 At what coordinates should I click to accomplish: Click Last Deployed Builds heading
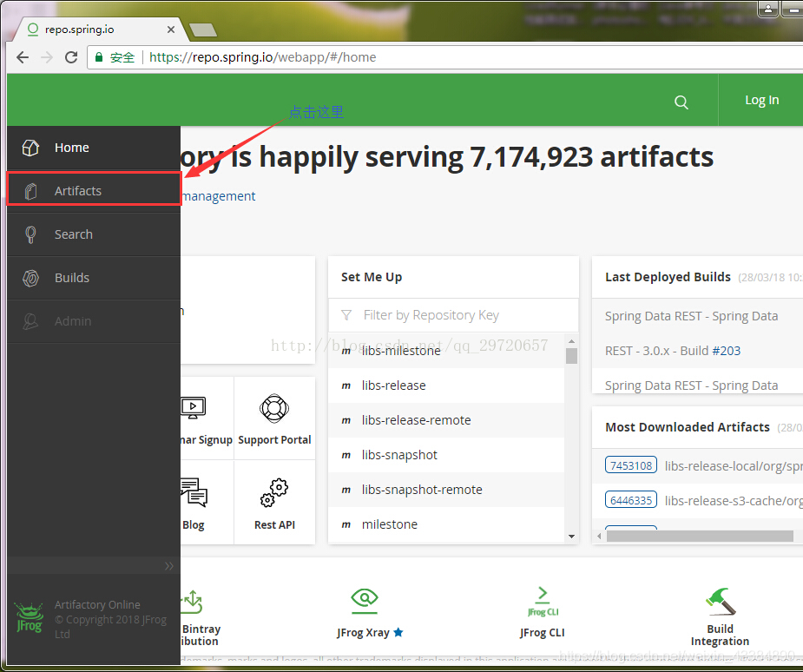[668, 277]
